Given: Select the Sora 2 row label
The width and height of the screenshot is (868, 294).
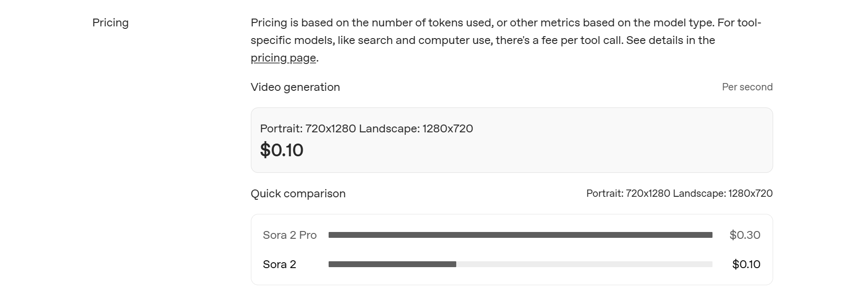Looking at the screenshot, I should [279, 265].
